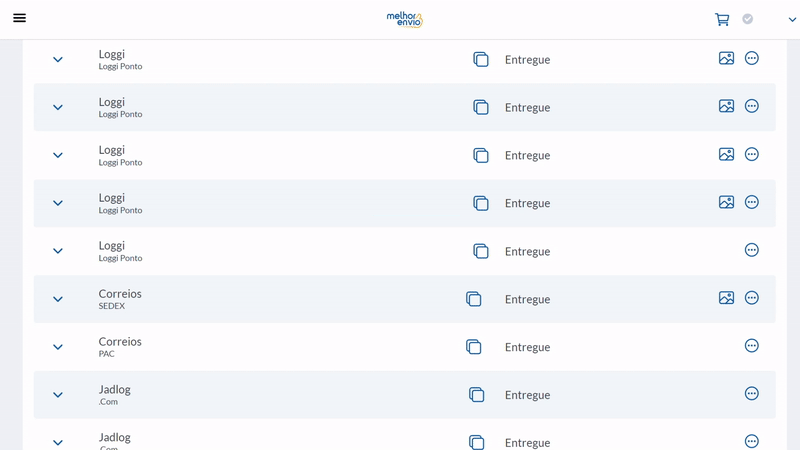Click 'Entregue' status on Correios SEDEX row
The width and height of the screenshot is (800, 450).
tap(528, 299)
